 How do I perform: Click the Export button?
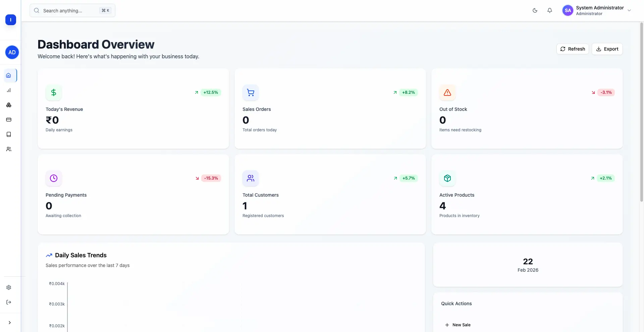[x=607, y=49]
